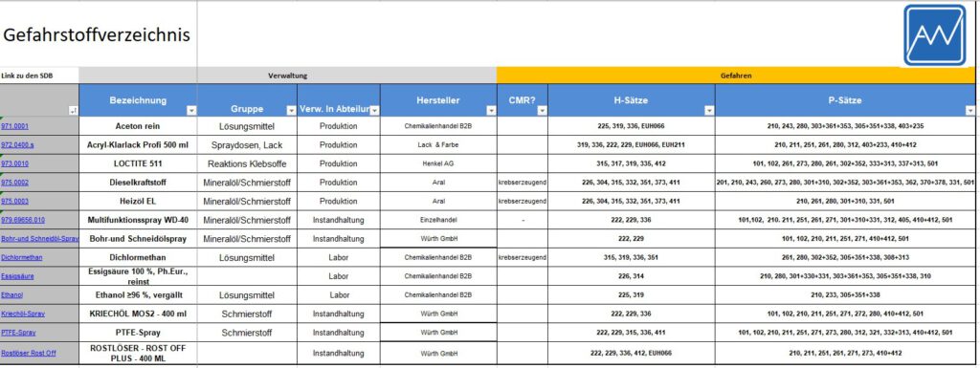This screenshot has width=980, height=368.
Task: Open the 971.0001 safety data sheet link
Action: (x=14, y=126)
